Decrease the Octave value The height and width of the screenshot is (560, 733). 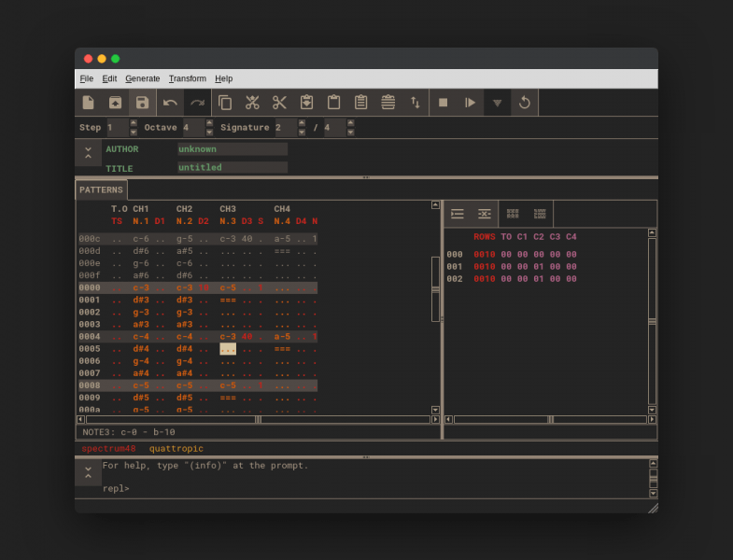click(x=209, y=133)
